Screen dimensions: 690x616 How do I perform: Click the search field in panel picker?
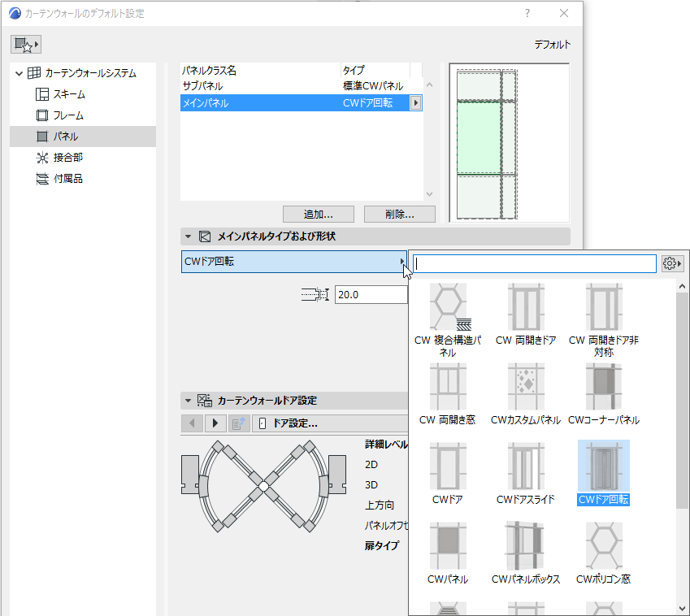click(x=534, y=263)
